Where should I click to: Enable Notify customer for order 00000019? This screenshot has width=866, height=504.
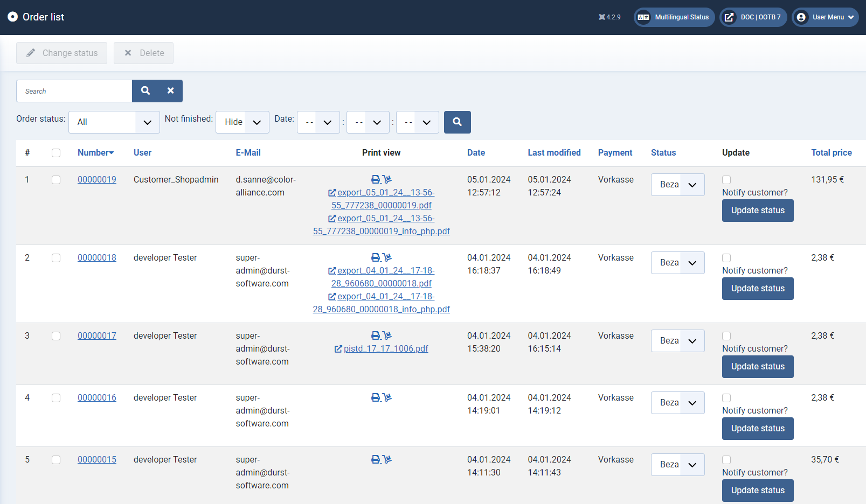point(726,180)
